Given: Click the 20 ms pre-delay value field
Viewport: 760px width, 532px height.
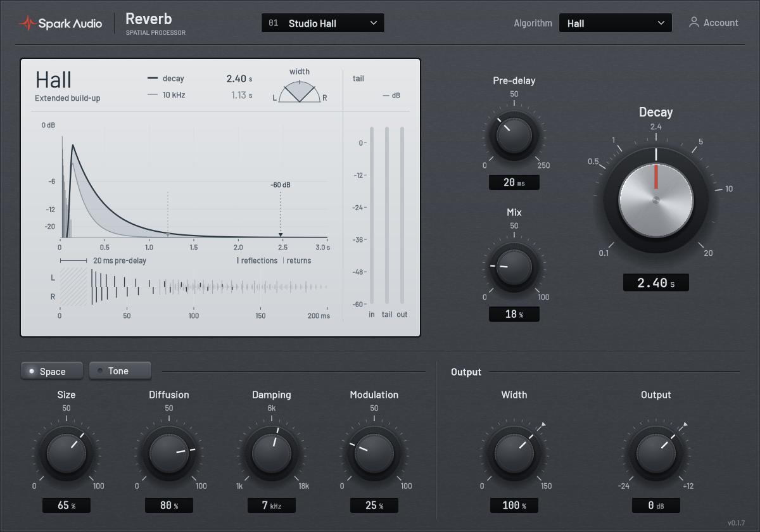Looking at the screenshot, I should [514, 183].
